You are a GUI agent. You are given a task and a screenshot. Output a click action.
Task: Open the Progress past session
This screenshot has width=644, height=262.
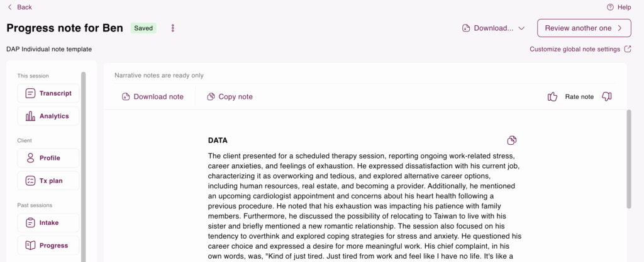tap(48, 245)
